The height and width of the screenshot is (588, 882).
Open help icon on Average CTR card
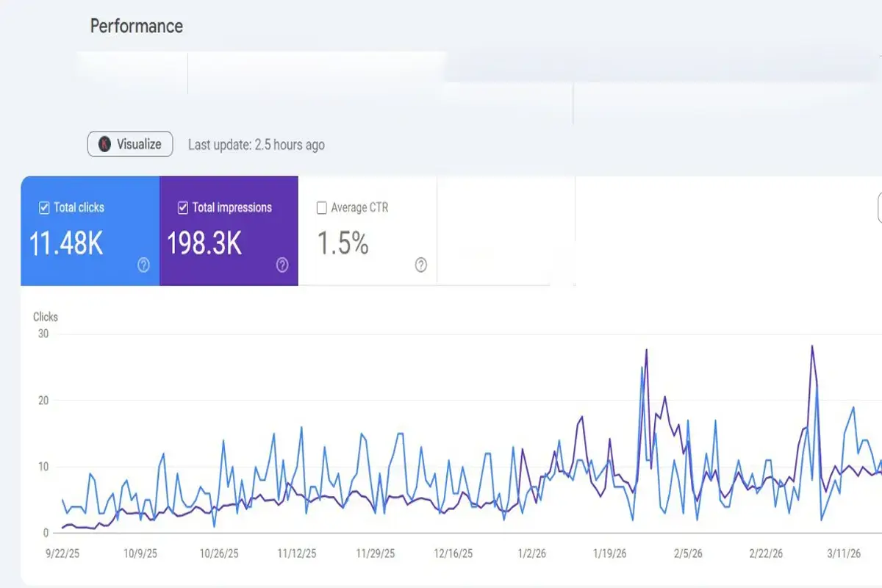421,265
